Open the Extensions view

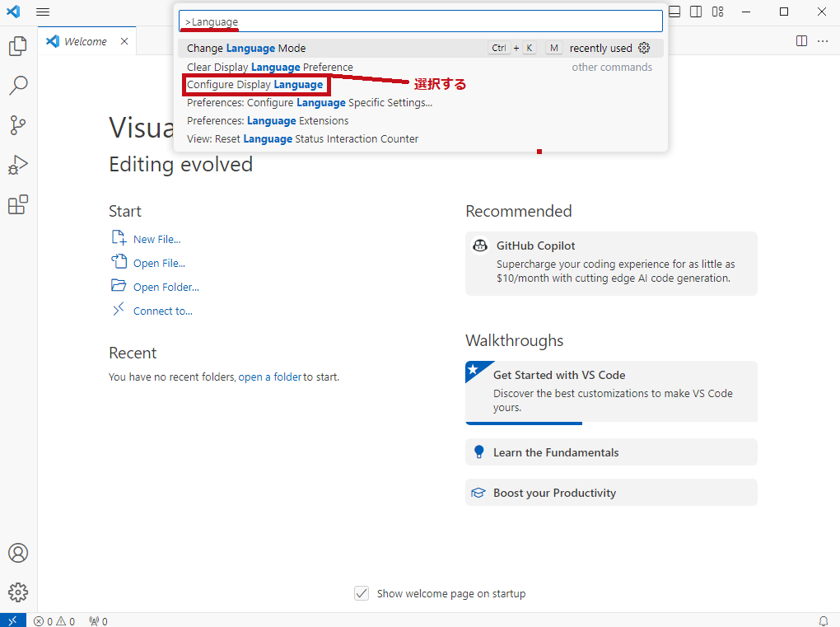tap(18, 204)
